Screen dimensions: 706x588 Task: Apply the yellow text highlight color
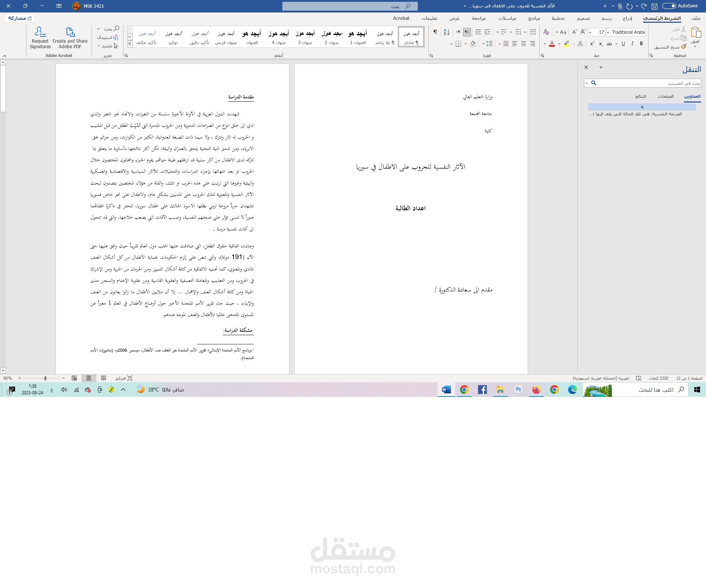pyautogui.click(x=566, y=44)
